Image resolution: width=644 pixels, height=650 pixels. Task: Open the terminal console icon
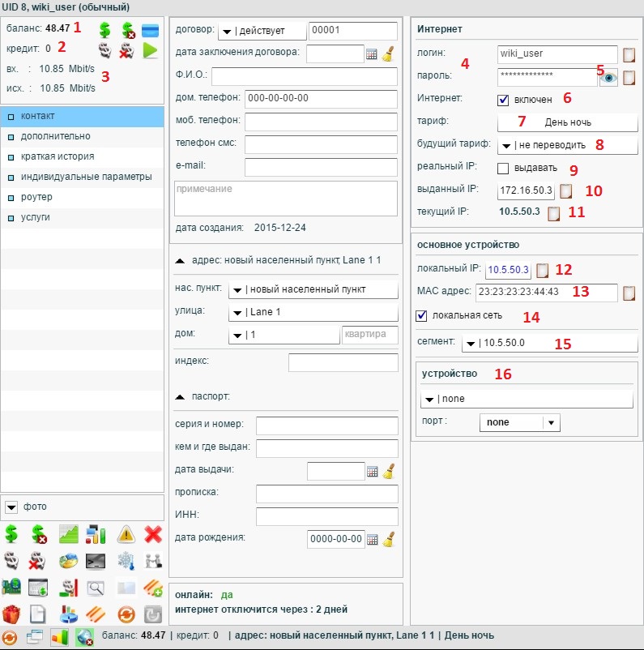96,560
